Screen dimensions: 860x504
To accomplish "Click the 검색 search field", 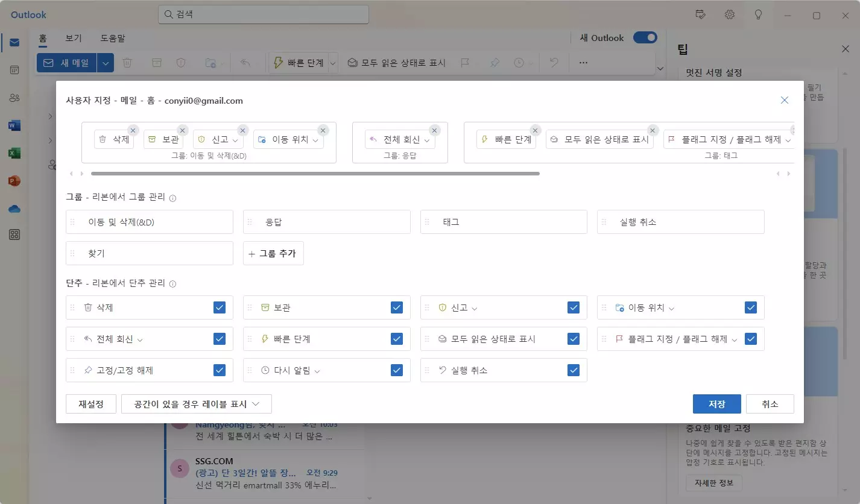I will [263, 14].
